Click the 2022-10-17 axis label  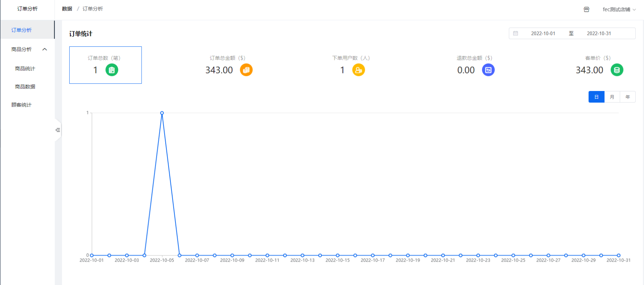[373, 260]
